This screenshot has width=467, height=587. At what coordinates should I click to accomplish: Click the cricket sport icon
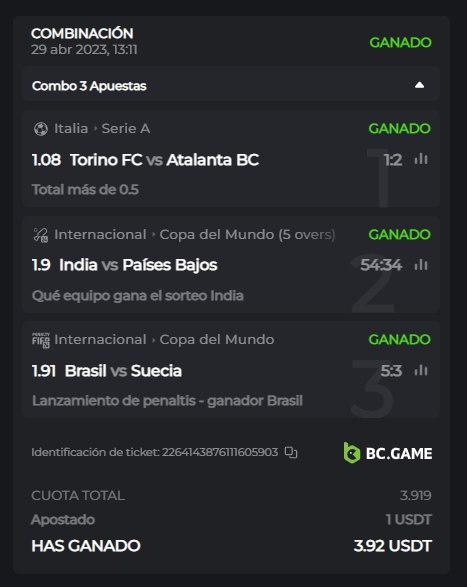pos(41,235)
